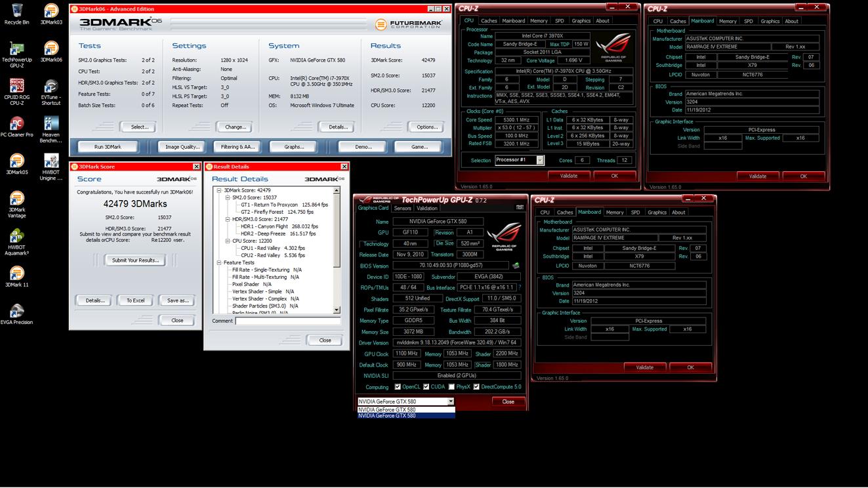Click Validate in CPU-Z processor window

(x=569, y=176)
